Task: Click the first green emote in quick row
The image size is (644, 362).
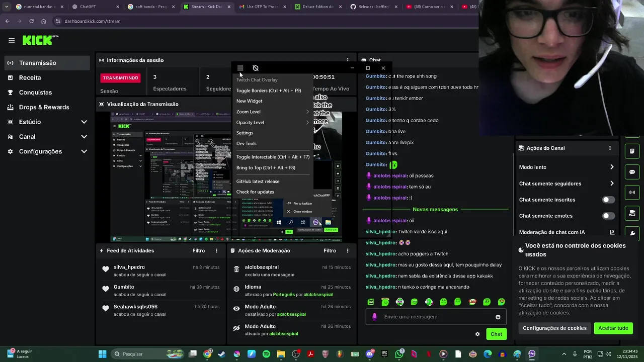Action: [x=371, y=302]
